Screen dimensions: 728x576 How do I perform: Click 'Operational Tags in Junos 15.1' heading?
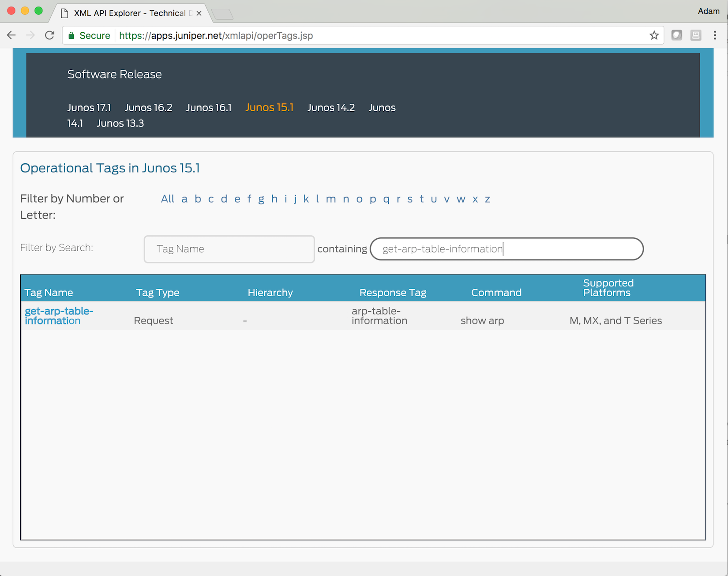pos(110,168)
